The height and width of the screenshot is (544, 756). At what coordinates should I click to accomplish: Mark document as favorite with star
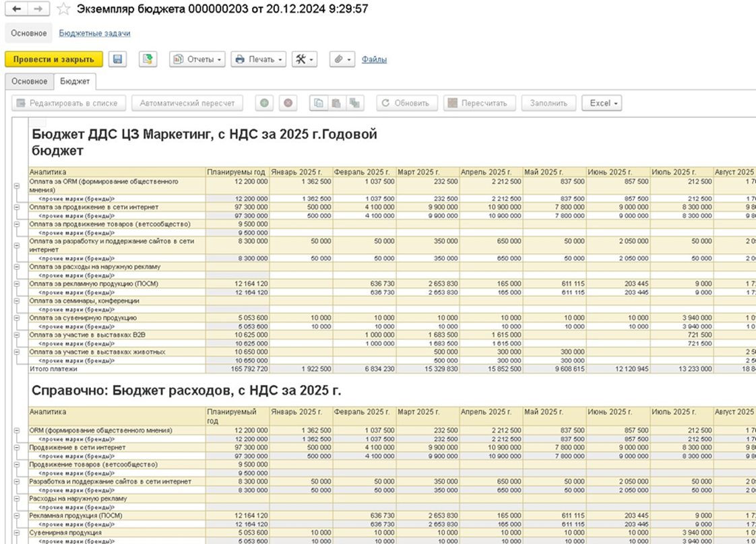tap(63, 9)
